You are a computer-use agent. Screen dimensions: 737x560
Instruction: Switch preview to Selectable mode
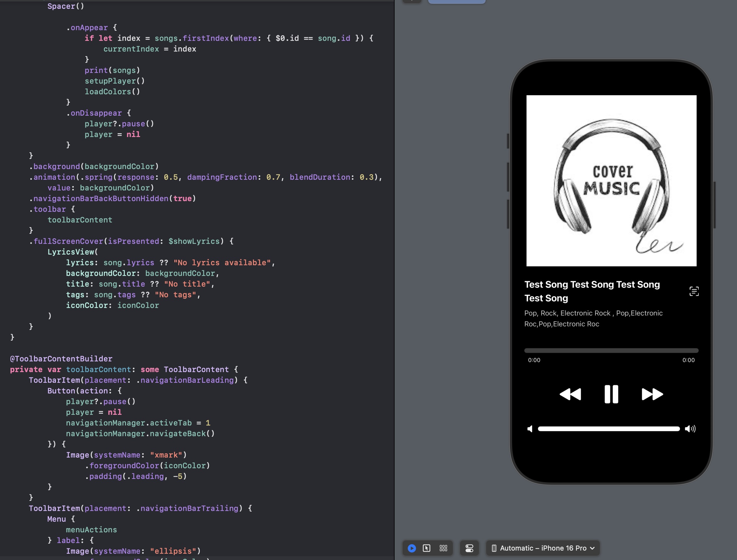pyautogui.click(x=427, y=548)
